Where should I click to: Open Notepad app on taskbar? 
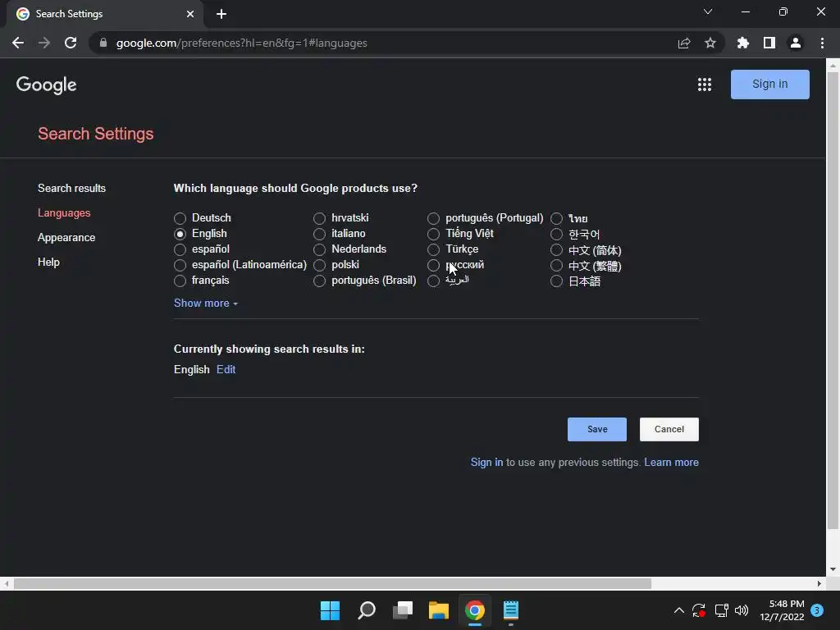(x=511, y=610)
